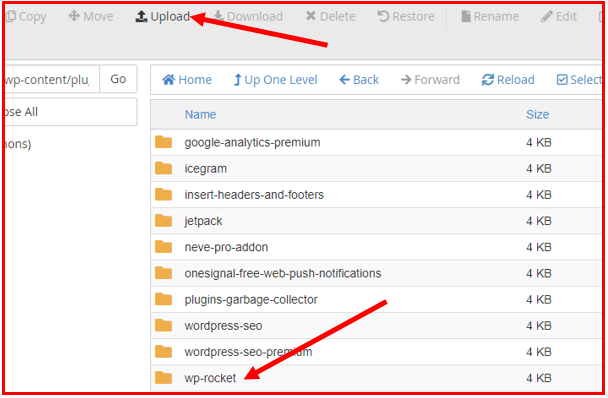Click the Upload button in the toolbar
Viewport: 608px width, 398px height.
coord(162,16)
